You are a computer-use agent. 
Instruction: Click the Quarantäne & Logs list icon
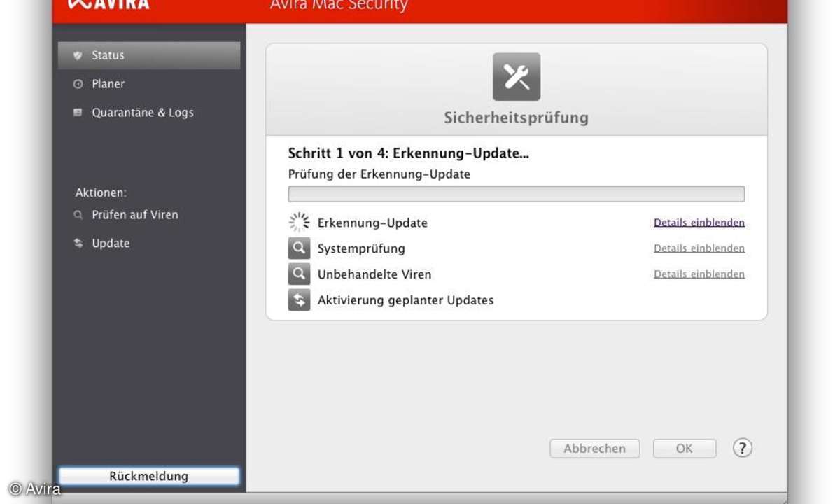[x=78, y=112]
